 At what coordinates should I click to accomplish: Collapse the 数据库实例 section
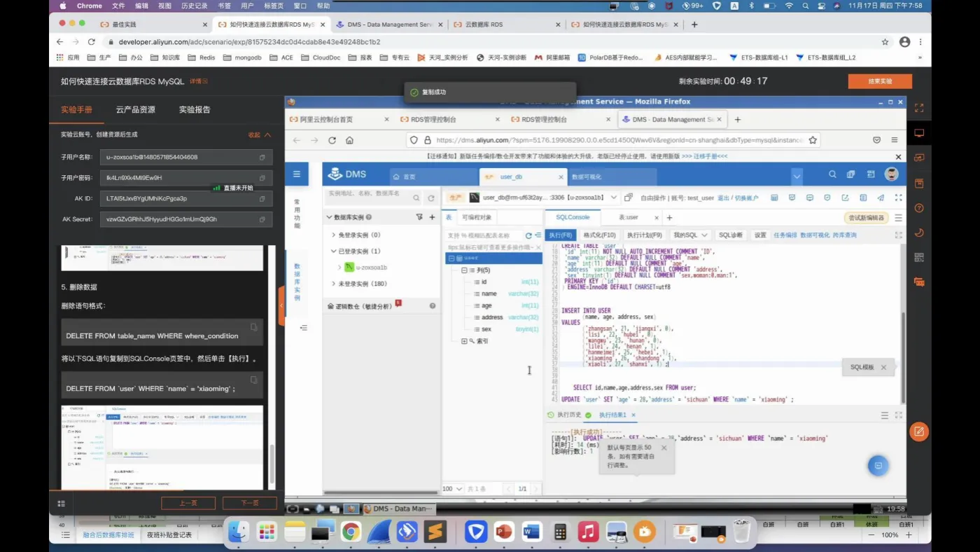(x=330, y=217)
